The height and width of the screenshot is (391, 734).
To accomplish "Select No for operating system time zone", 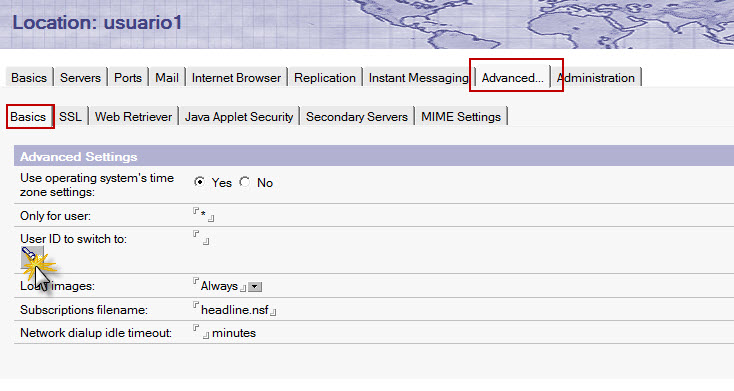I will click(244, 182).
